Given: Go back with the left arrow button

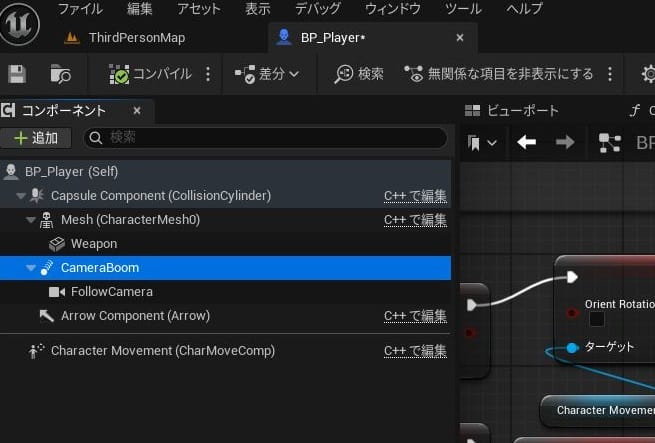Looking at the screenshot, I should [527, 143].
